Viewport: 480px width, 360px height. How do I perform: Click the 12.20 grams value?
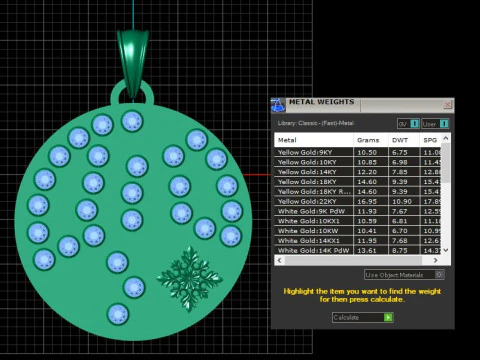(367, 172)
